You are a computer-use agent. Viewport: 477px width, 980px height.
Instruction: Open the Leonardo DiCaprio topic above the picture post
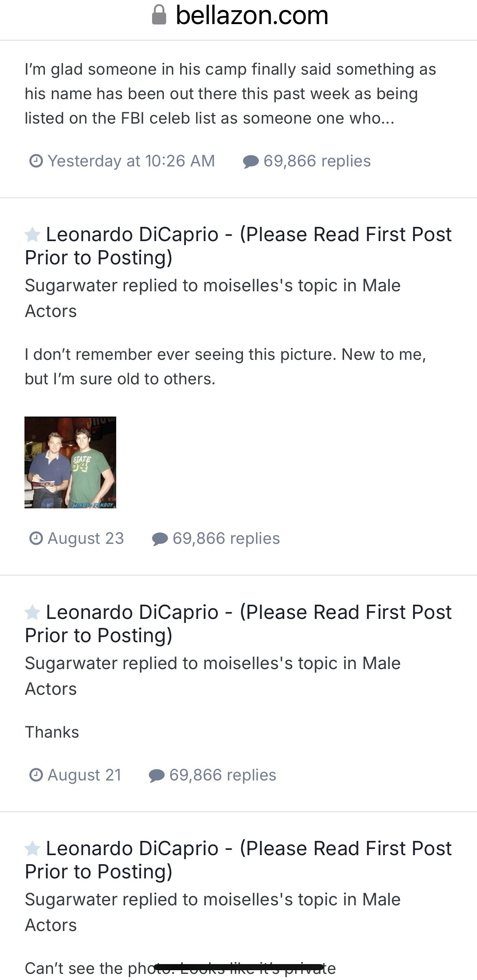point(238,246)
